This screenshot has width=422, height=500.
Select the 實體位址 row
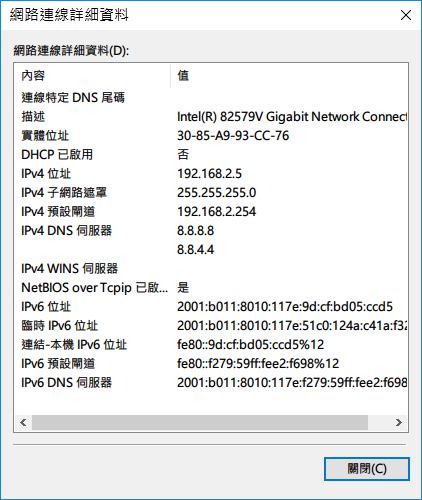pyautogui.click(x=211, y=136)
